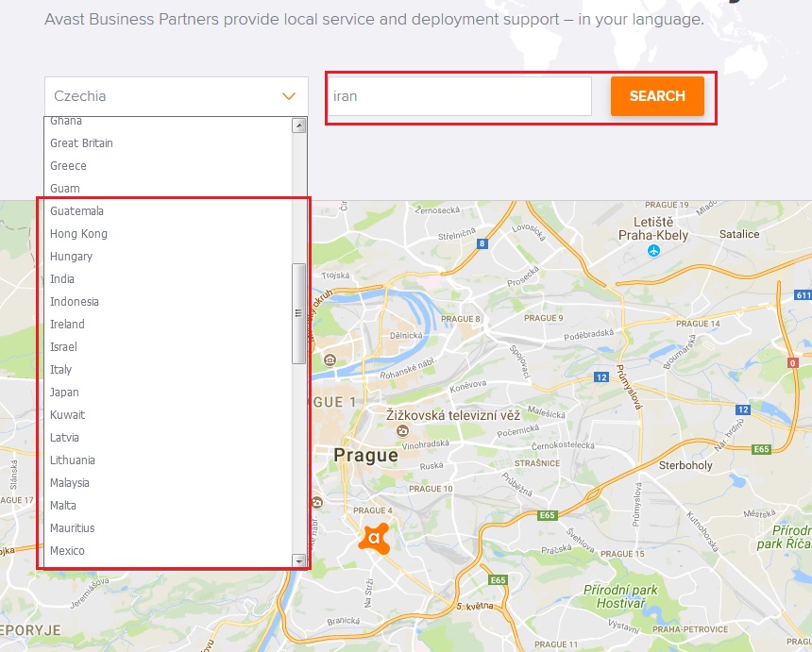Screen dimensions: 812x652
Task: Click the Sterboholy map label
Action: [685, 466]
